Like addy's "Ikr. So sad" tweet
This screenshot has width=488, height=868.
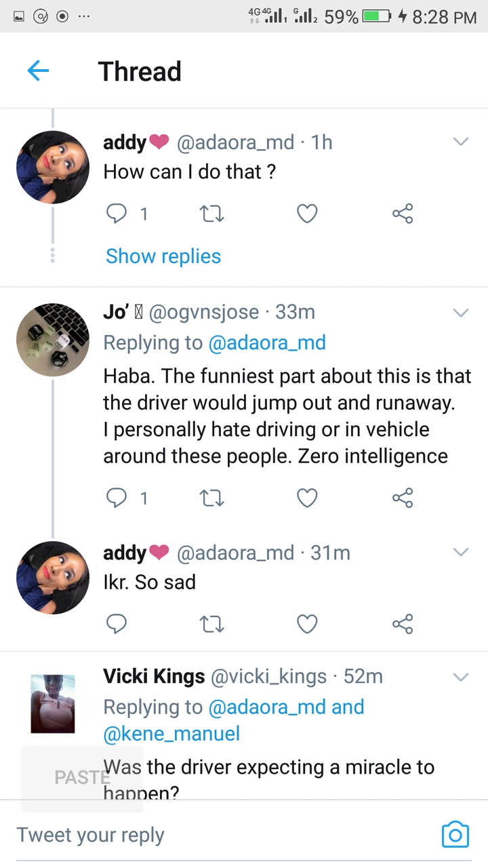pyautogui.click(x=307, y=623)
